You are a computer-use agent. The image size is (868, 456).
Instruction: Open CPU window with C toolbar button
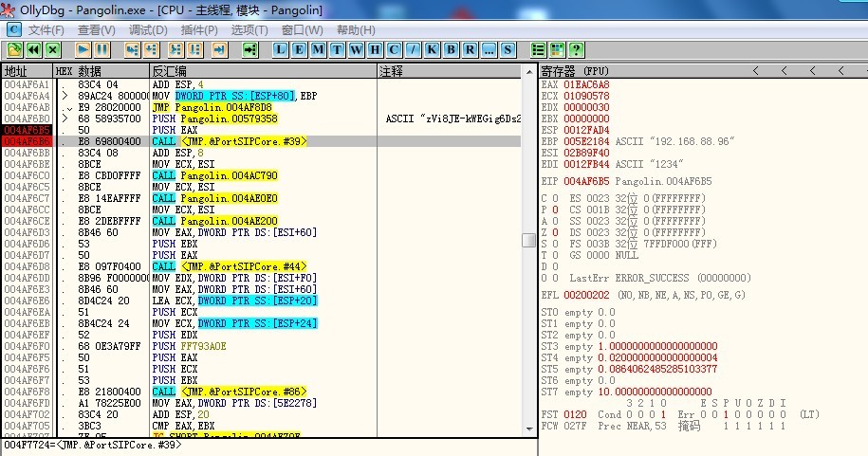coord(394,50)
